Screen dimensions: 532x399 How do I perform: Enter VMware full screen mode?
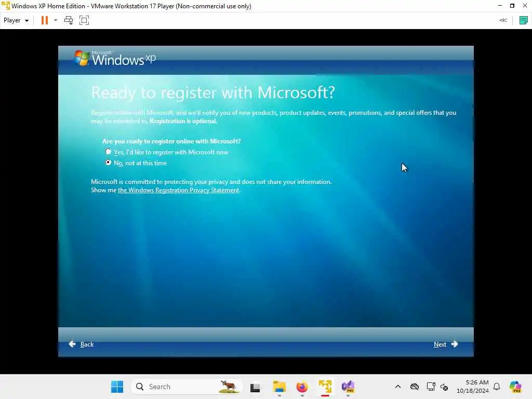tap(84, 20)
